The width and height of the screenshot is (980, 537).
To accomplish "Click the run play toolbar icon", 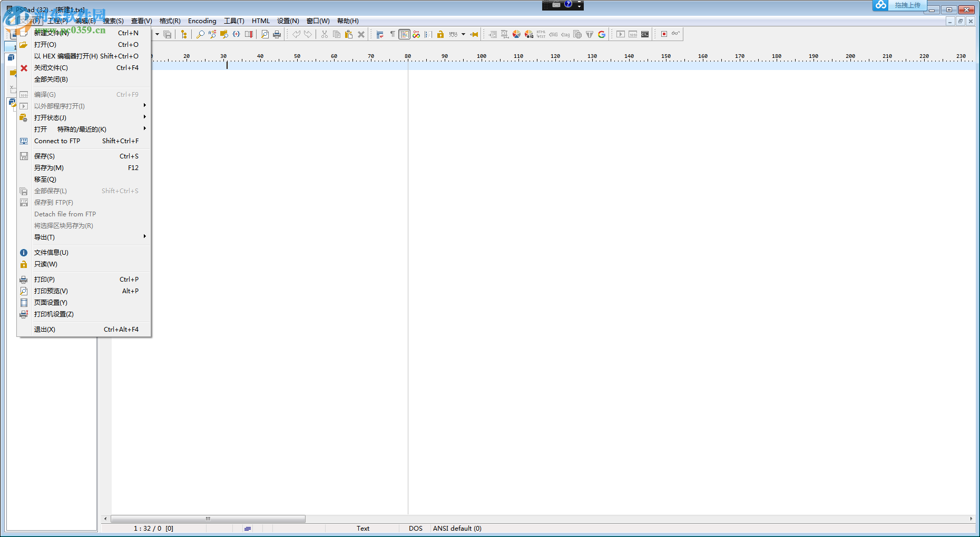I will coord(621,35).
